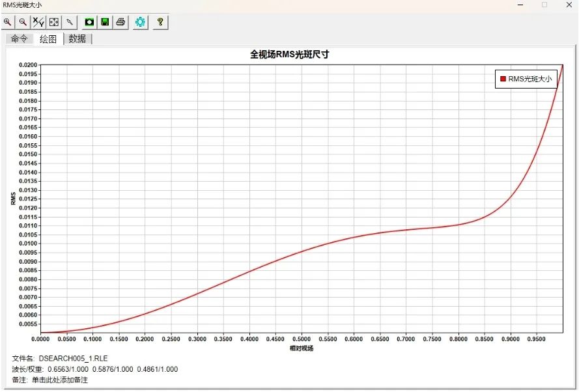Click the red RMS光斑大小 legend swatch
The image size is (579, 392).
tap(503, 79)
